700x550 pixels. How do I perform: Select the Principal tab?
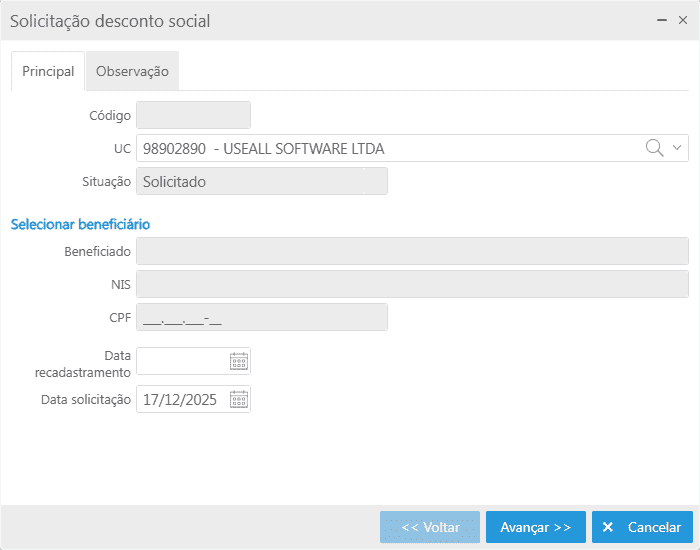[x=48, y=71]
